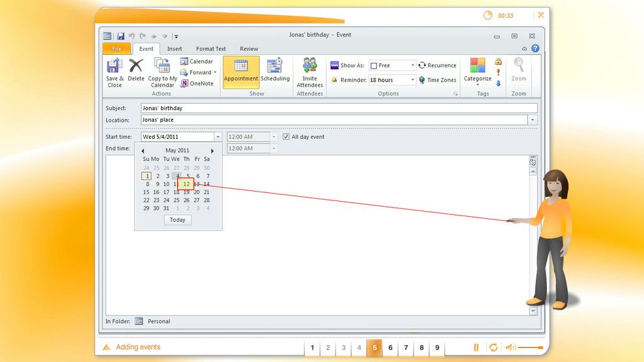Open Outlook Help question mark icon
644x362 pixels.
(x=535, y=48)
